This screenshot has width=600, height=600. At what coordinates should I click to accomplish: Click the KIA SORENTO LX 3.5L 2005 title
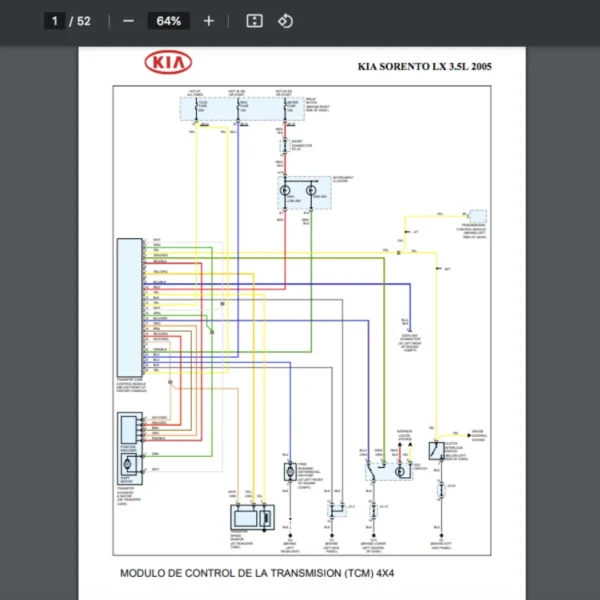coord(425,67)
